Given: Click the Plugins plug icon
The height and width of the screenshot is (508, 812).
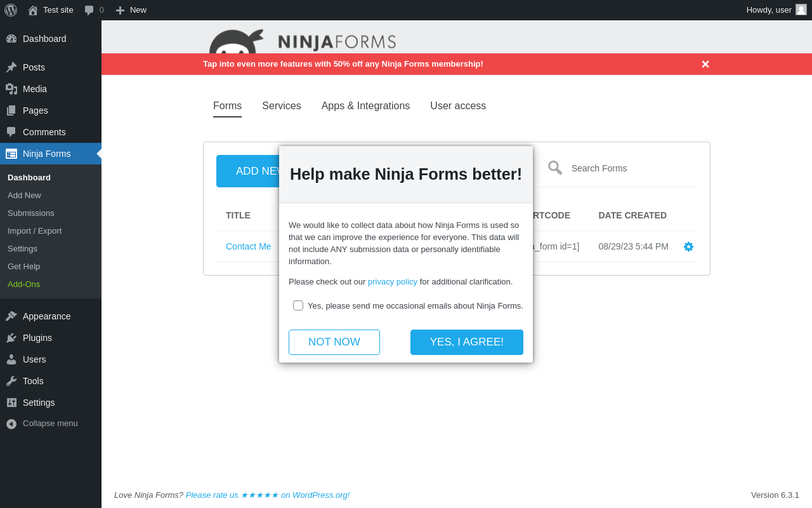Looking at the screenshot, I should tap(11, 338).
